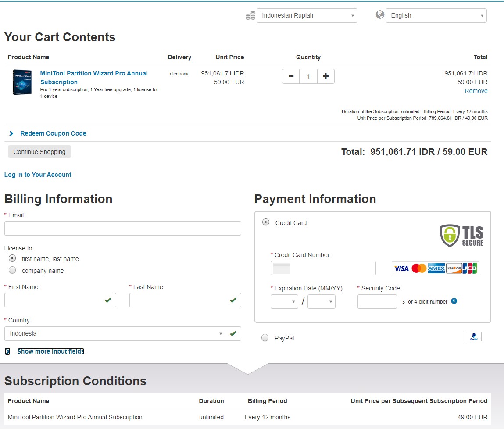Screen dimensions: 504x429
Task: Click the First Name input field
Action: [x=60, y=300]
